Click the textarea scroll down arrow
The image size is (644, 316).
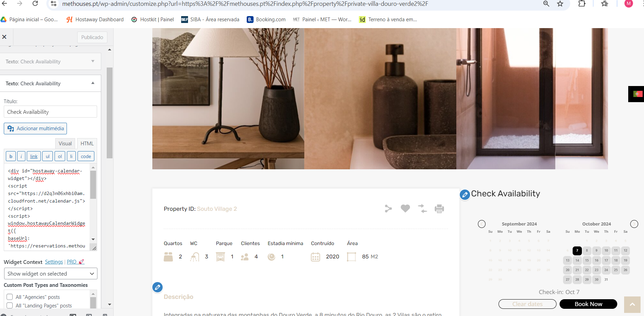coord(93,239)
